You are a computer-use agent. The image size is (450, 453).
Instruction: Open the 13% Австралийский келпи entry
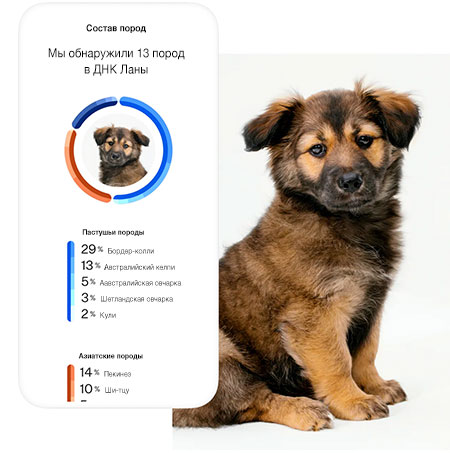coord(128,266)
